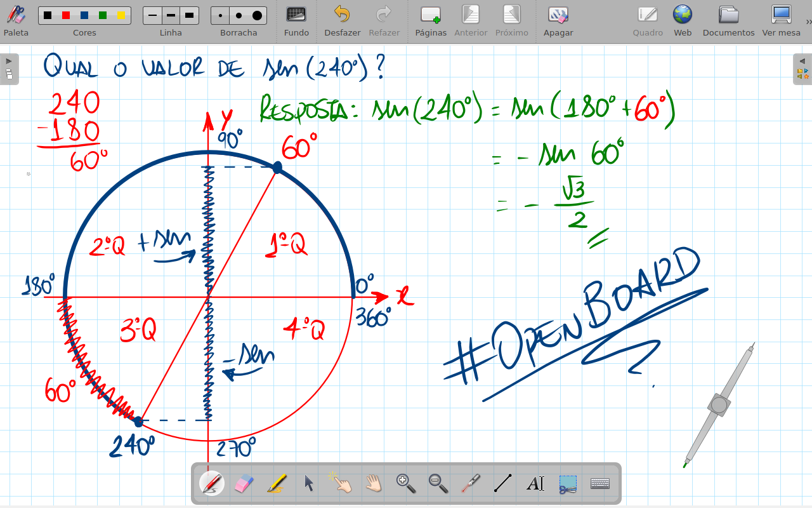Choose the medium line width
812x508 pixels.
point(170,15)
